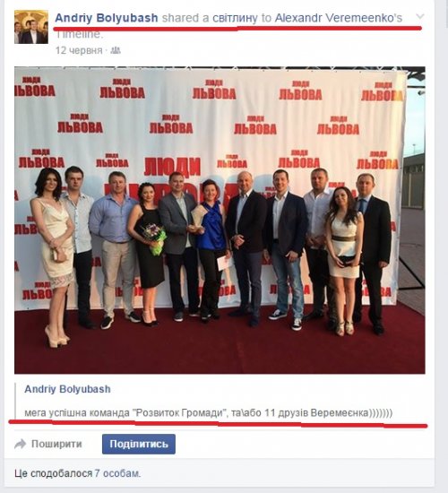Click the friends audience privacy icon
448x493 pixels.
(x=116, y=50)
